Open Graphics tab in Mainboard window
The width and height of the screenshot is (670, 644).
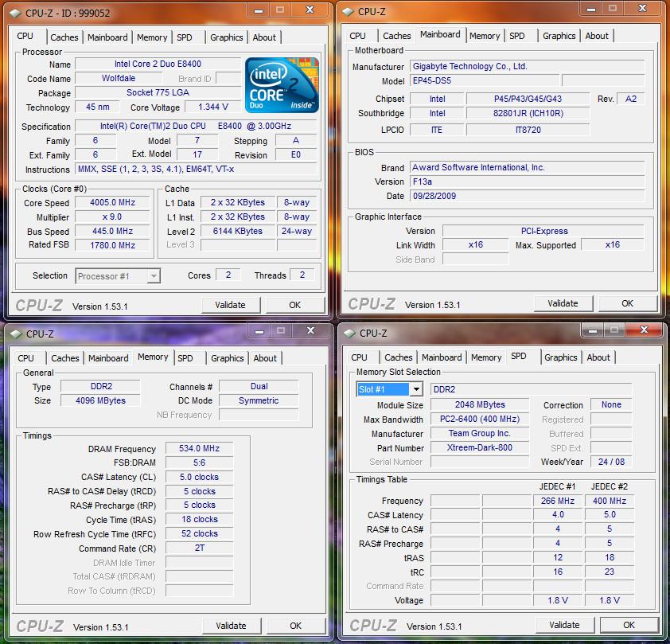click(559, 36)
